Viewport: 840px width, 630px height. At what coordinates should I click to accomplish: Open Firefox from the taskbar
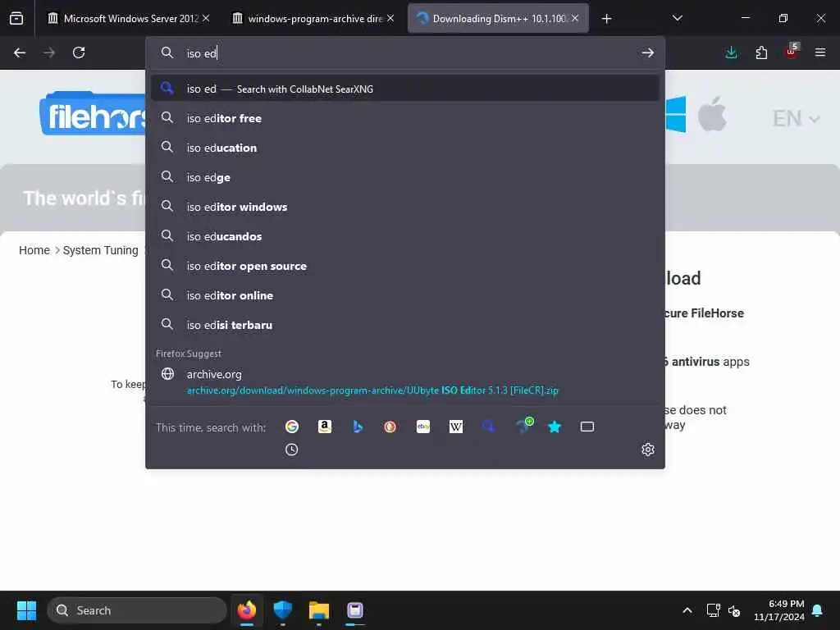(247, 610)
